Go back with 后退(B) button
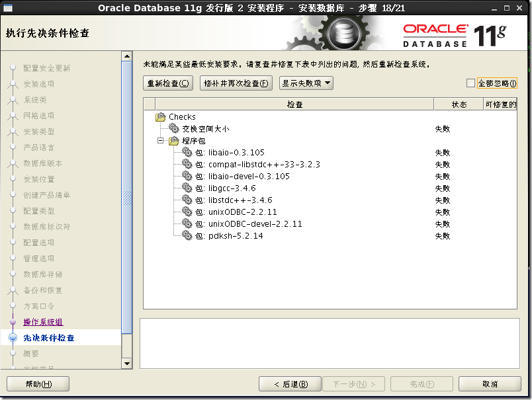532x400 pixels. point(290,383)
